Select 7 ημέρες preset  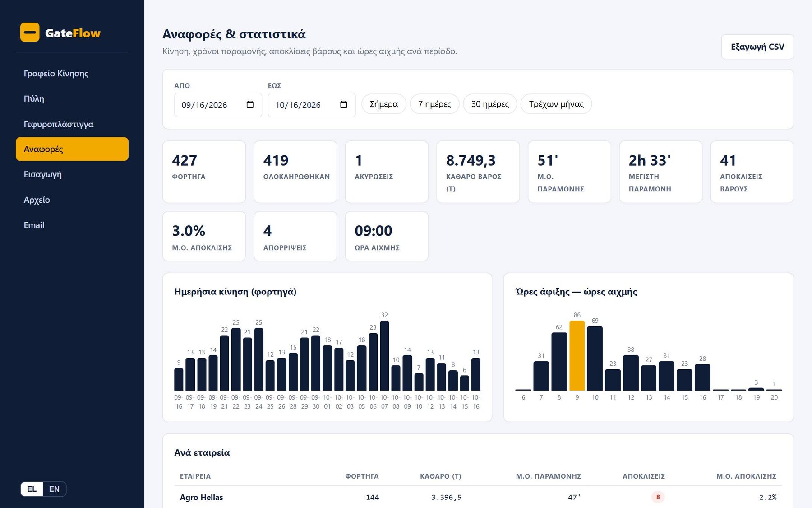click(x=434, y=104)
